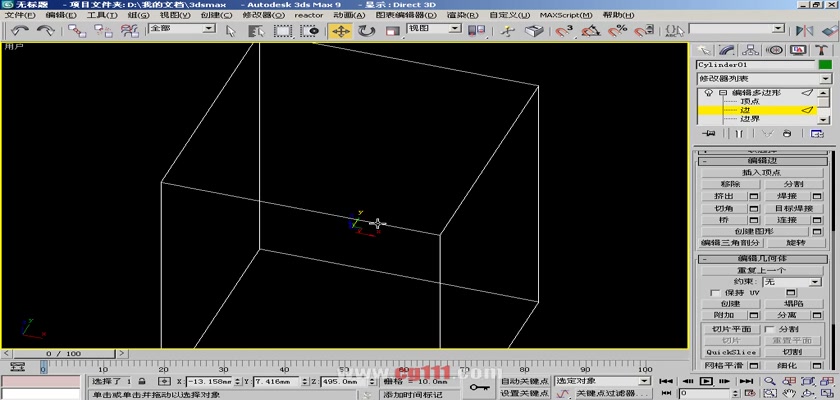The image size is (840, 400).
Task: Click the green object color swatch
Action: (x=825, y=65)
